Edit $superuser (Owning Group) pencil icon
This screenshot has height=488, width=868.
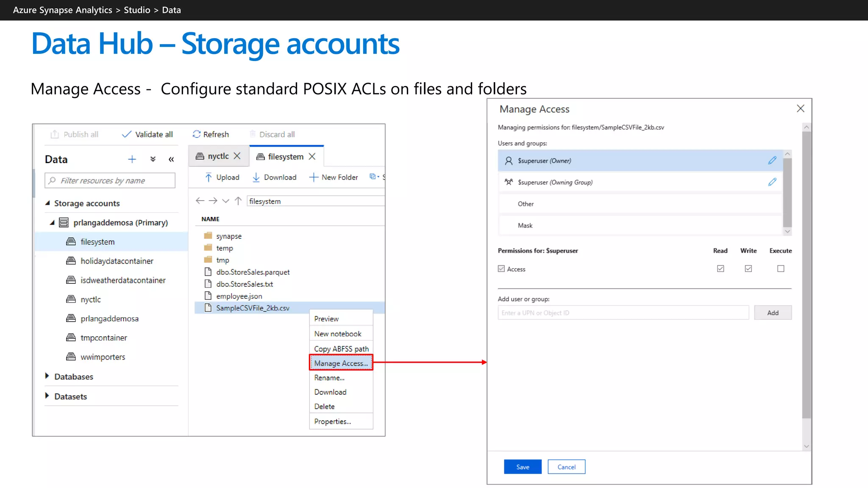tap(772, 182)
